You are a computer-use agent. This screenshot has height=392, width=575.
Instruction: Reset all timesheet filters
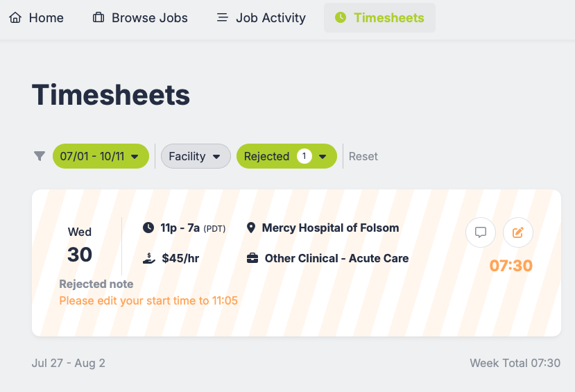point(363,156)
